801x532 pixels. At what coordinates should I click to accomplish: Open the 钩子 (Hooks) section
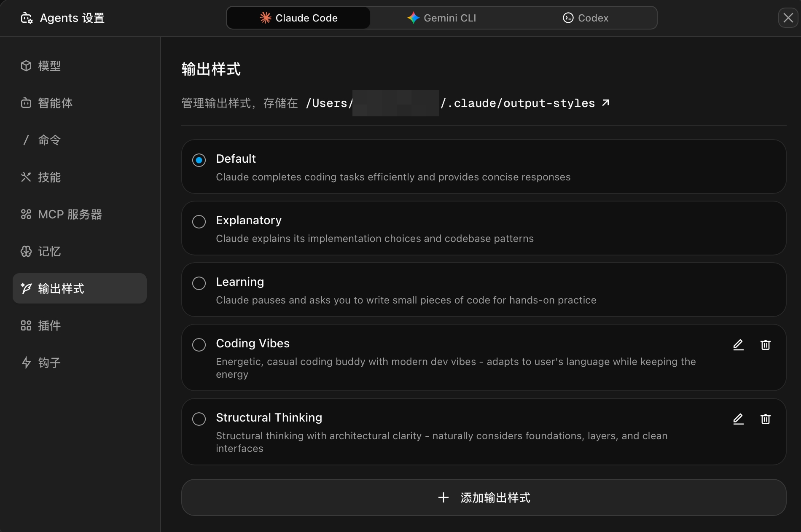49,363
